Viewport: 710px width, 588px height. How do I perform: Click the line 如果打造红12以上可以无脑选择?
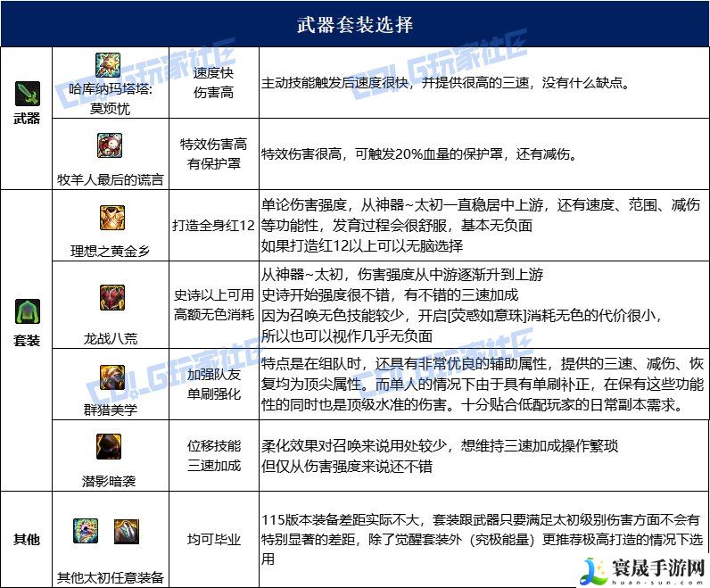pos(362,246)
